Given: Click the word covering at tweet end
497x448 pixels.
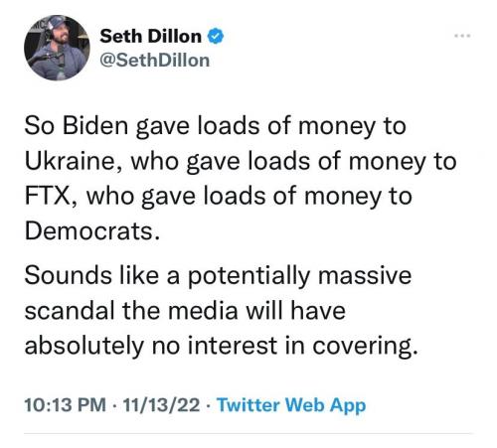Looking at the screenshot, I should tap(365, 348).
